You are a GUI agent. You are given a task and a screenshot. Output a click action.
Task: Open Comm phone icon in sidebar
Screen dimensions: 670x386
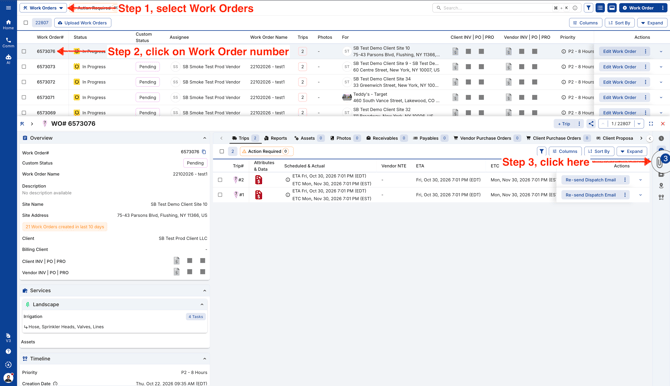8,42
